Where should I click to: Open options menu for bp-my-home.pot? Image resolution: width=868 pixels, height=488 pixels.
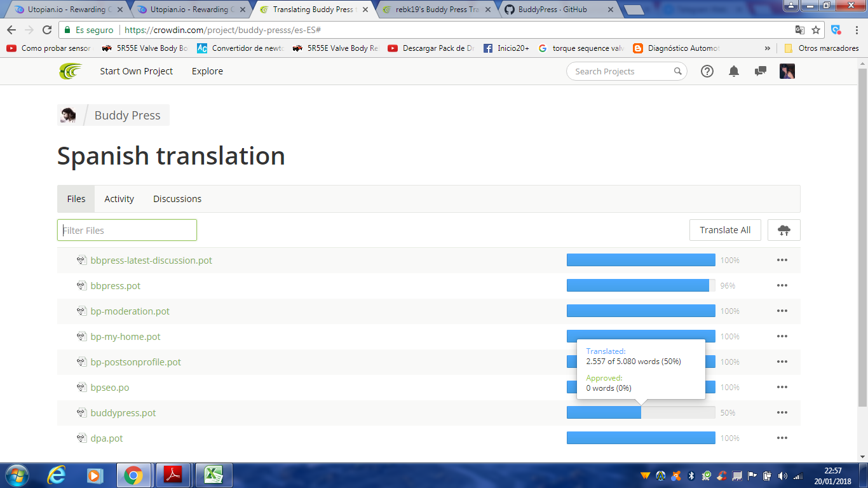(782, 336)
